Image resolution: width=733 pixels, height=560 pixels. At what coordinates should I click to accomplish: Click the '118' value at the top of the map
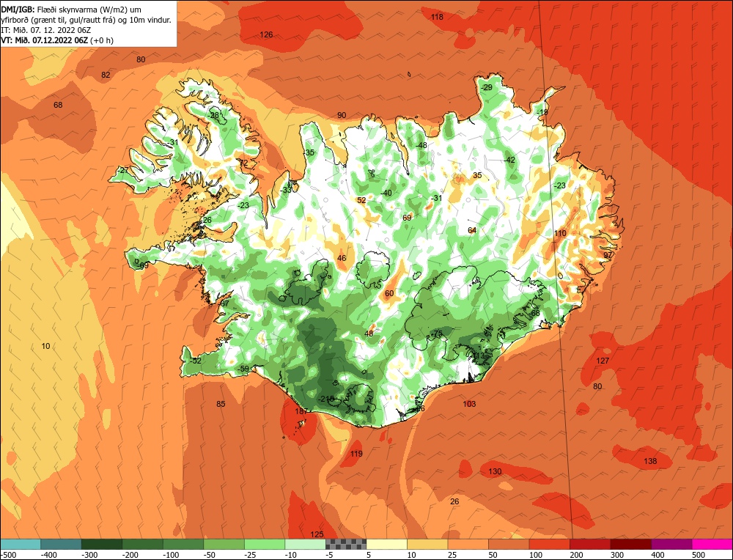pos(437,17)
